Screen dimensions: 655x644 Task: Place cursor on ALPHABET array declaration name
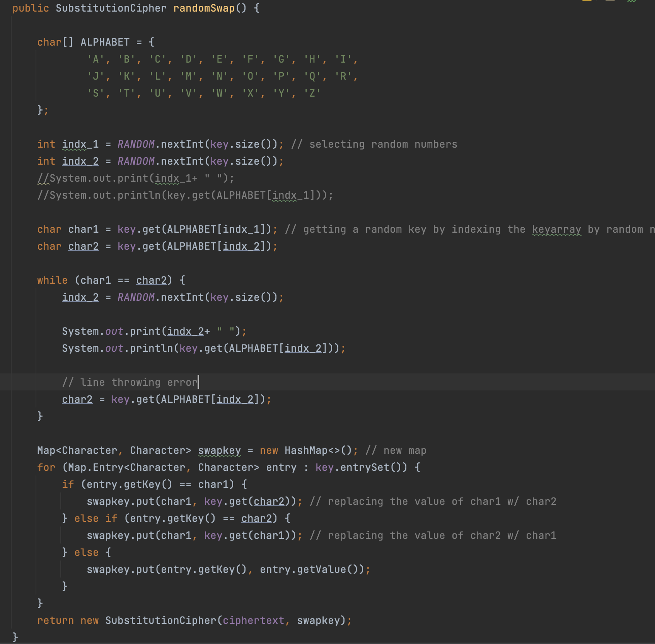[x=105, y=42]
